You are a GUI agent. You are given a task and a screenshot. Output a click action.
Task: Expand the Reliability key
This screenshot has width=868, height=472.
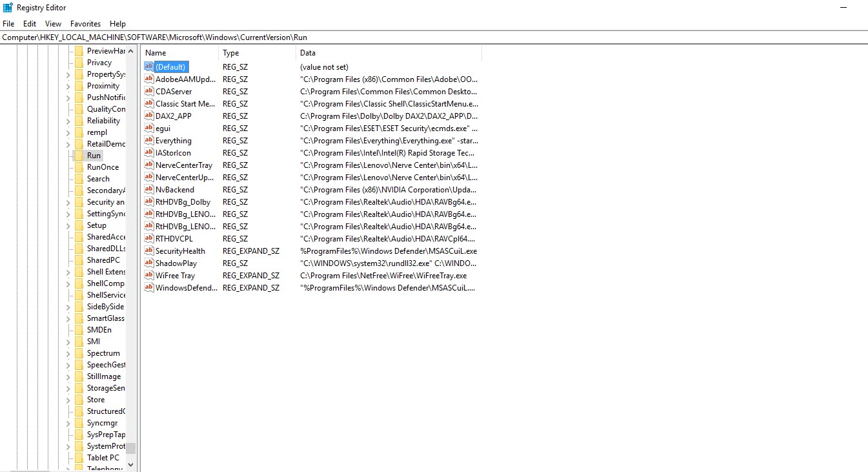click(68, 121)
